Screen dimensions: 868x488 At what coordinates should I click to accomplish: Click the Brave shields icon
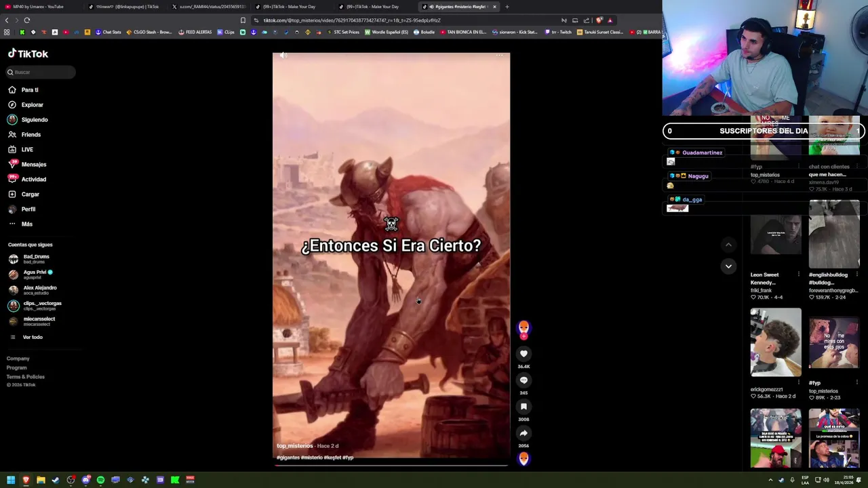(599, 20)
